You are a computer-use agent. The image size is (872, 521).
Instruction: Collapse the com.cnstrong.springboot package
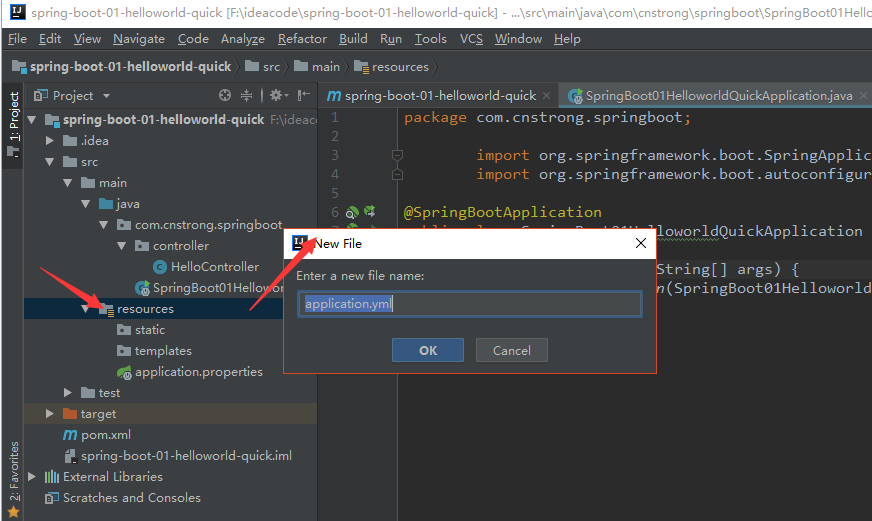point(103,225)
